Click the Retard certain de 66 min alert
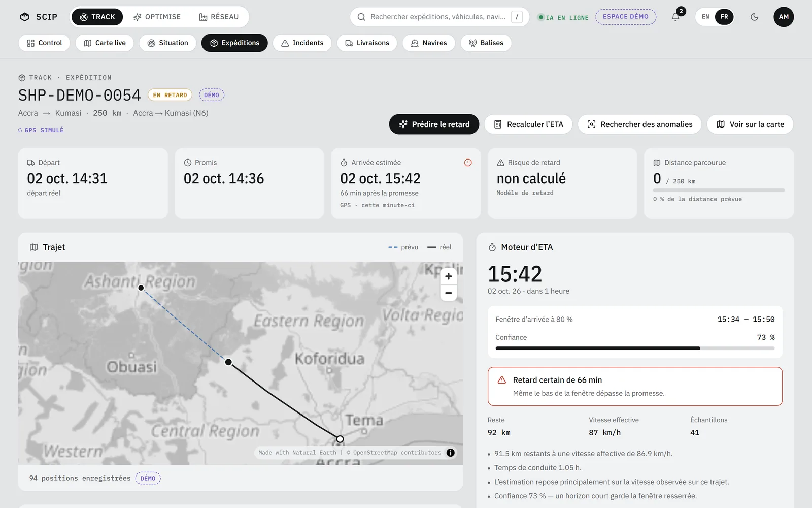Image resolution: width=812 pixels, height=508 pixels. pos(635,386)
